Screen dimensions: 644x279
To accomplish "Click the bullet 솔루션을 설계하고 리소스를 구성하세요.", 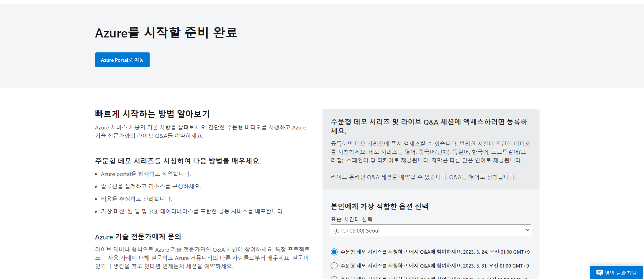I will click(151, 186).
